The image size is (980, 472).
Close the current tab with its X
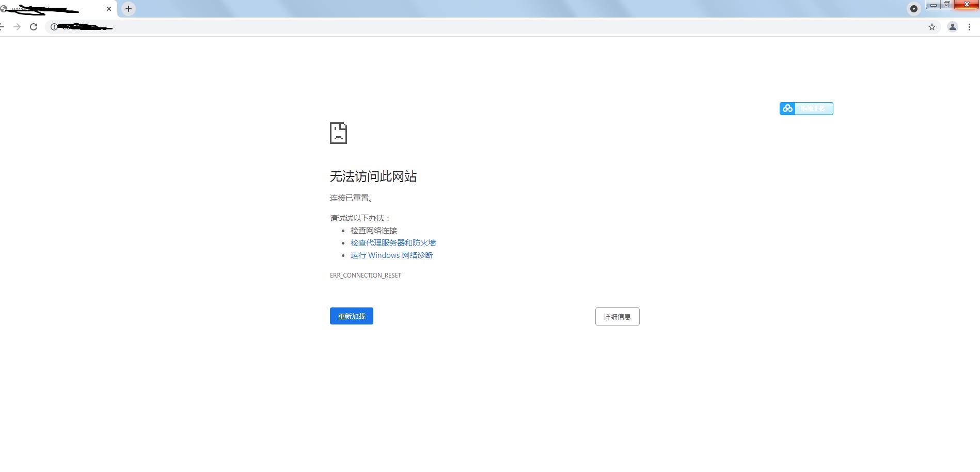click(108, 9)
